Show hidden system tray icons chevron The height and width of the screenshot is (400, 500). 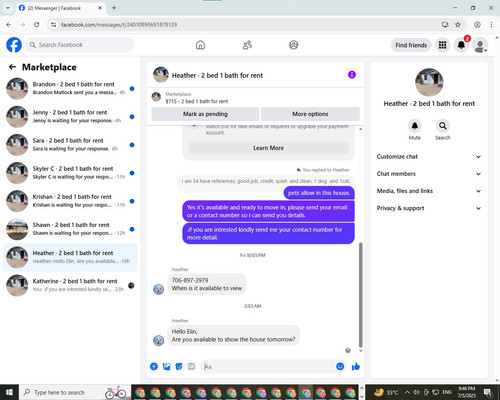(407, 392)
